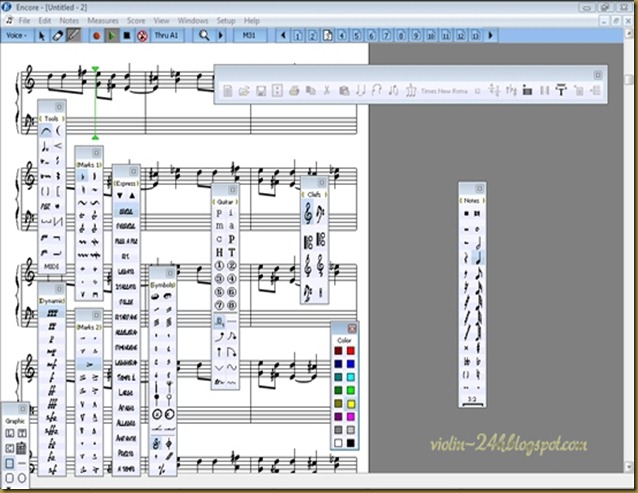Click Print icon in floating toolbar
The width and height of the screenshot is (638, 493).
point(294,91)
